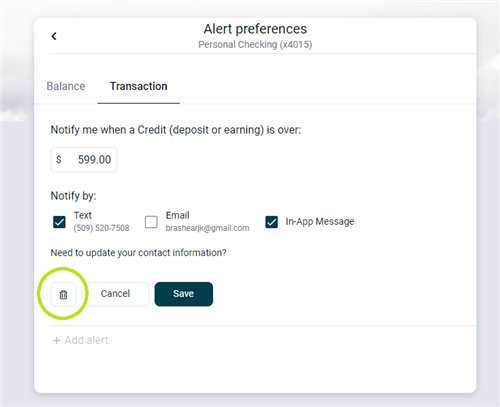Image resolution: width=500 pixels, height=407 pixels.
Task: Click the brashearjk@gmail.com email address
Action: click(207, 228)
